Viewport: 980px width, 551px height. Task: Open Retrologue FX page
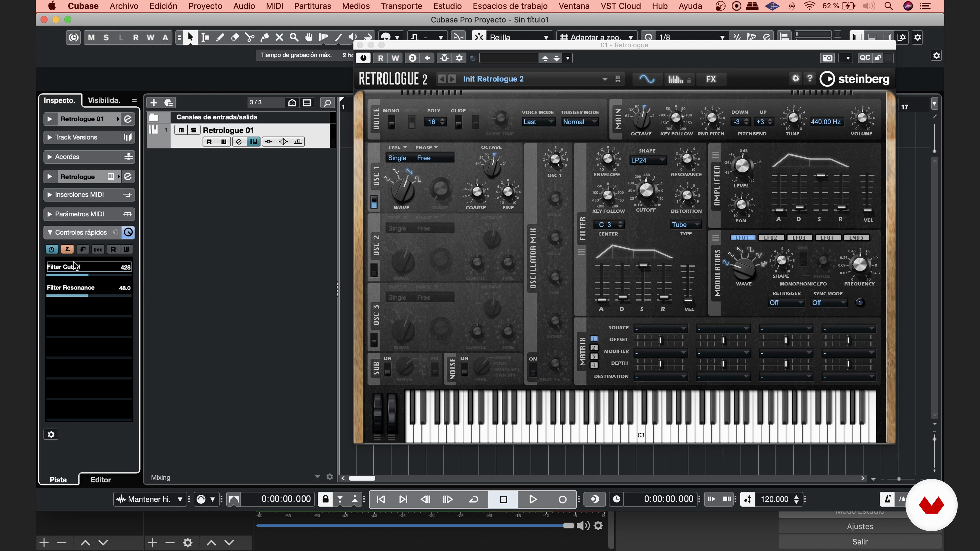(x=711, y=79)
